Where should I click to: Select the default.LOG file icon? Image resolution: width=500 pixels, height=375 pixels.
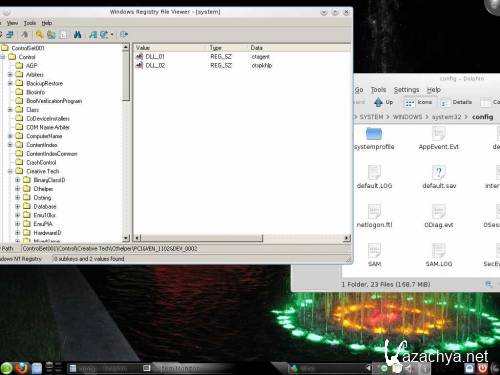point(374,173)
